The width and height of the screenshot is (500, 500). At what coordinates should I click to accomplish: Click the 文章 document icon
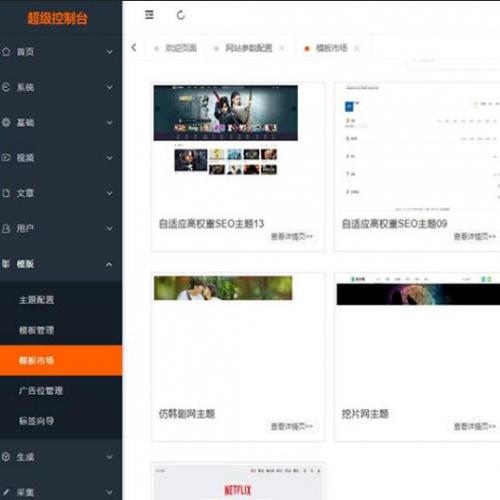(6, 193)
